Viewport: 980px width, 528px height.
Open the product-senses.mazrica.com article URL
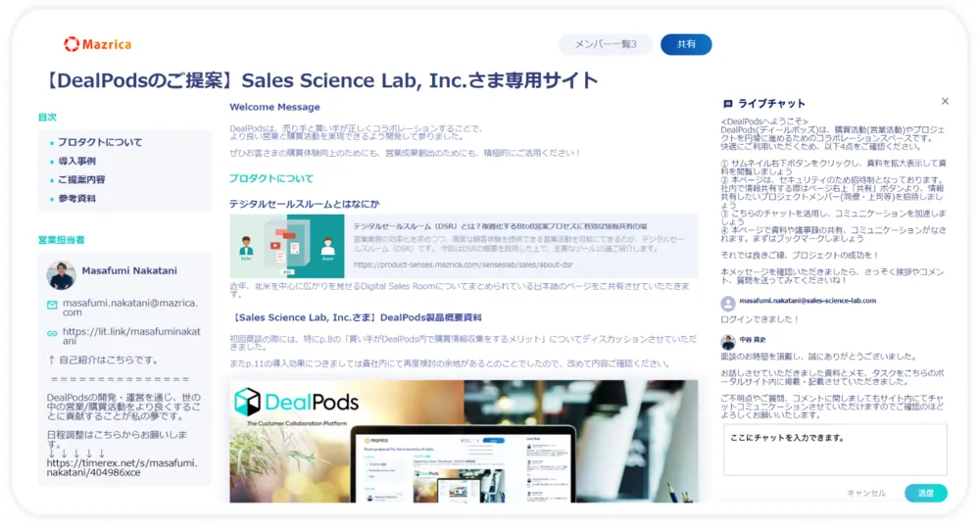click(x=463, y=264)
